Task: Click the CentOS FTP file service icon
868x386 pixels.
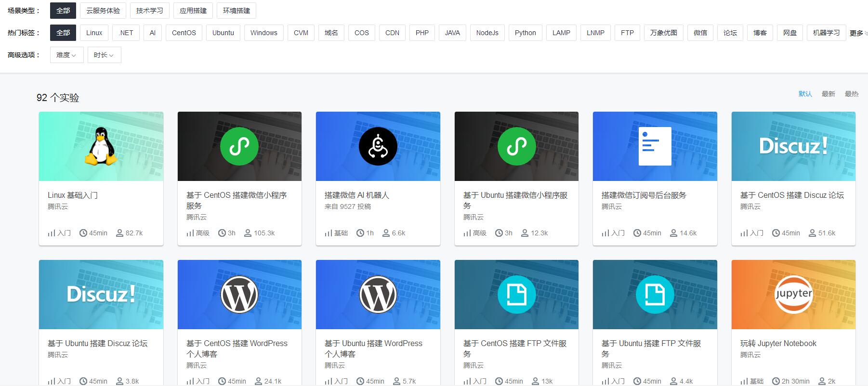Action: pos(516,295)
